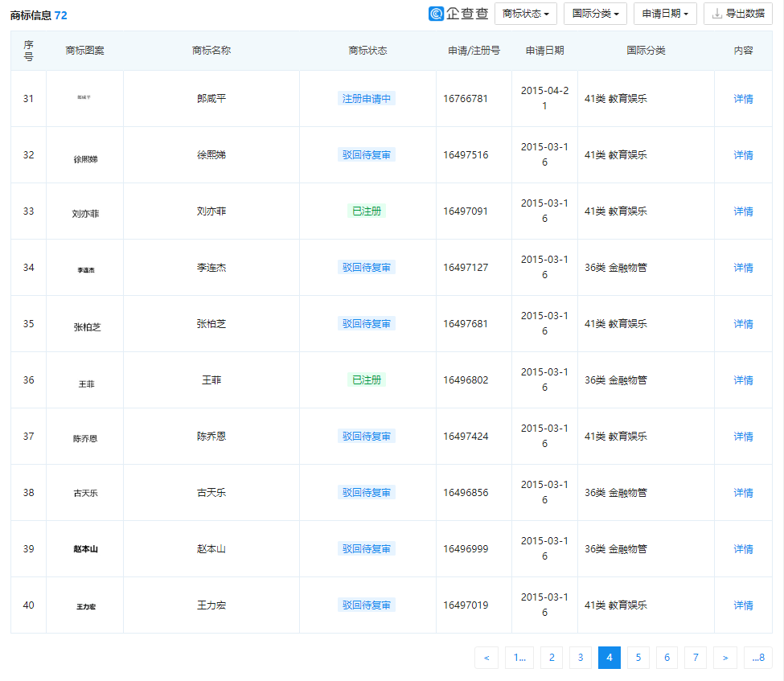This screenshot has width=784, height=681.
Task: Click registration number 16496802
Action: pyautogui.click(x=466, y=380)
